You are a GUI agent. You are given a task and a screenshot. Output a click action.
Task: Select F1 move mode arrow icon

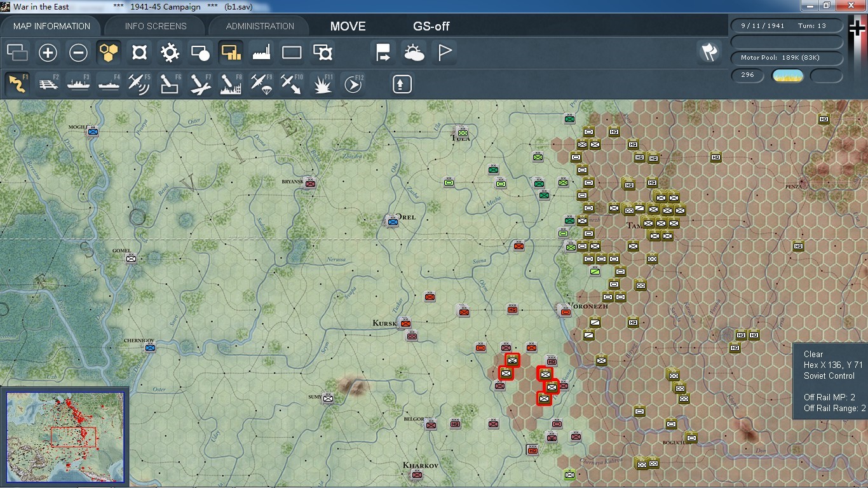pos(17,84)
